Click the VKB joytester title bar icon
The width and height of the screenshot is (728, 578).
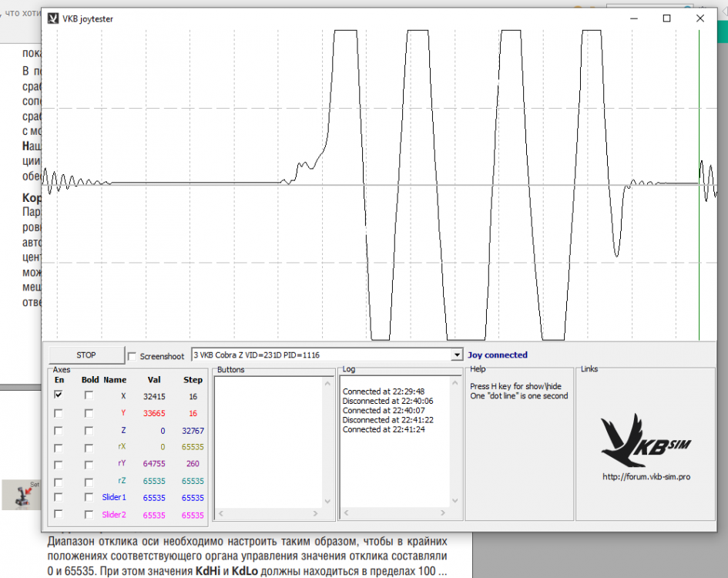tap(53, 18)
